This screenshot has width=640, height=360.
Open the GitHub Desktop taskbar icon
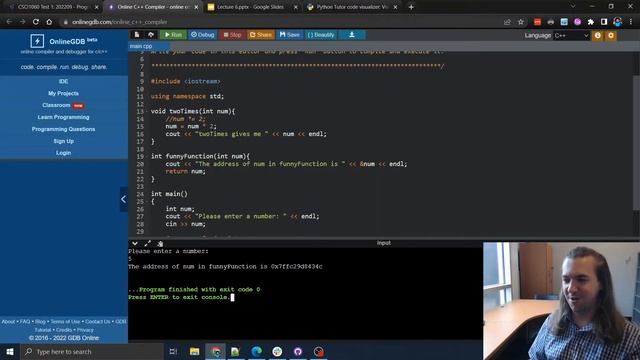298,351
